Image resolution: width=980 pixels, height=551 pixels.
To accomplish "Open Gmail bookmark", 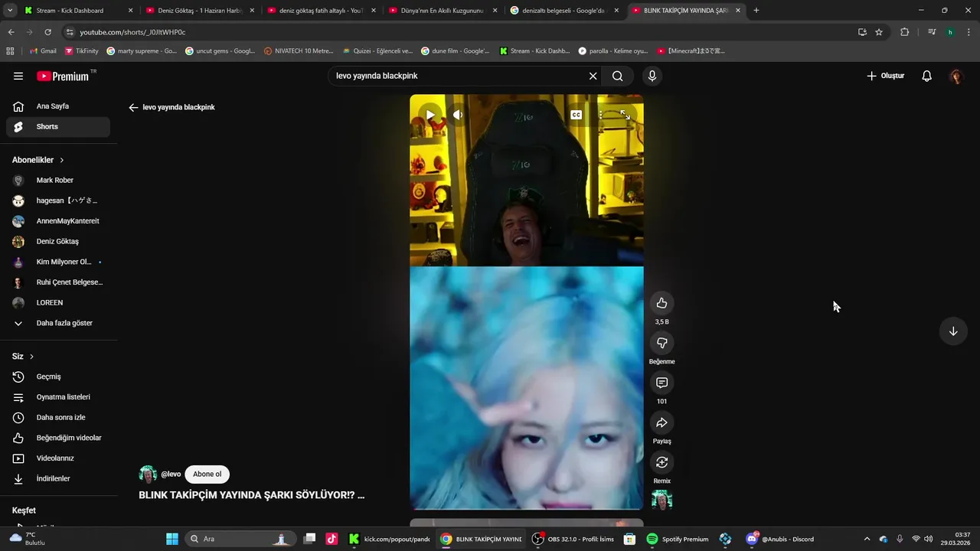I will (x=43, y=51).
